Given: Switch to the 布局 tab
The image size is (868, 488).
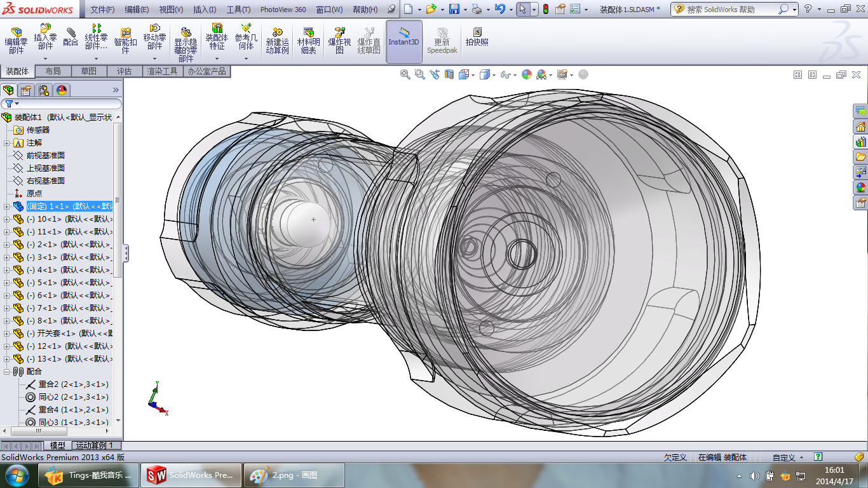Looking at the screenshot, I should point(53,71).
